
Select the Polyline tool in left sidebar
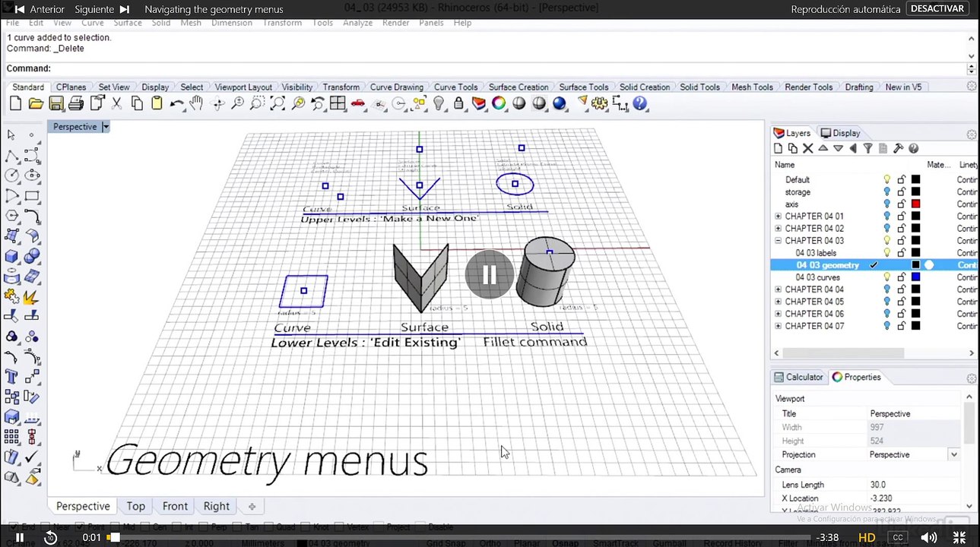(x=12, y=156)
